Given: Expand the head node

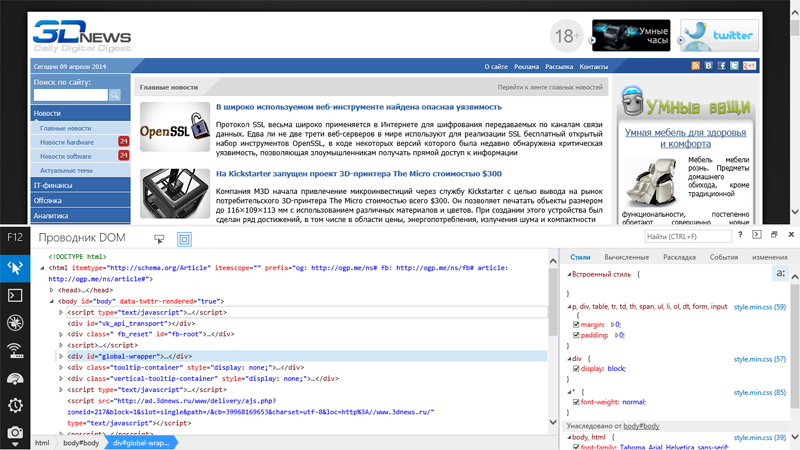Looking at the screenshot, I should pos(52,290).
